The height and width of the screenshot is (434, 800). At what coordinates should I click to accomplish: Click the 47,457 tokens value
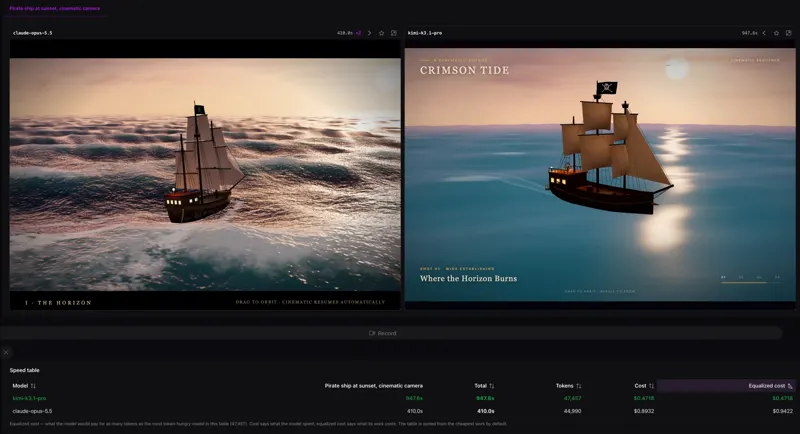tap(572, 398)
